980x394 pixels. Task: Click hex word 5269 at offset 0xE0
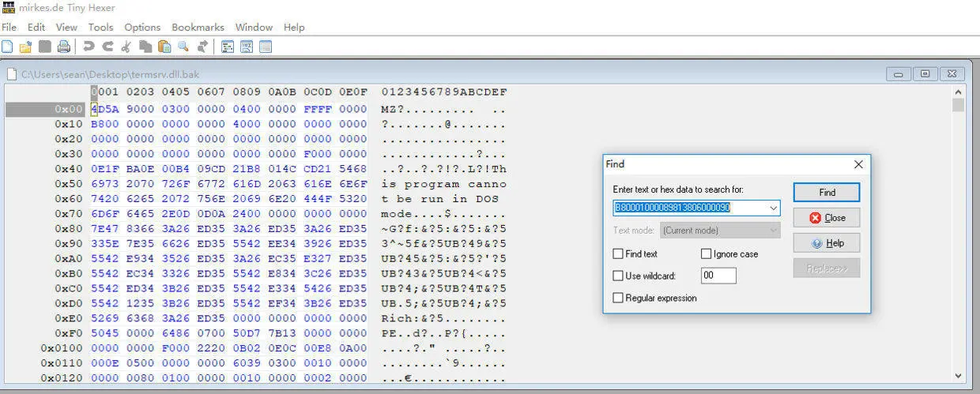(105, 319)
